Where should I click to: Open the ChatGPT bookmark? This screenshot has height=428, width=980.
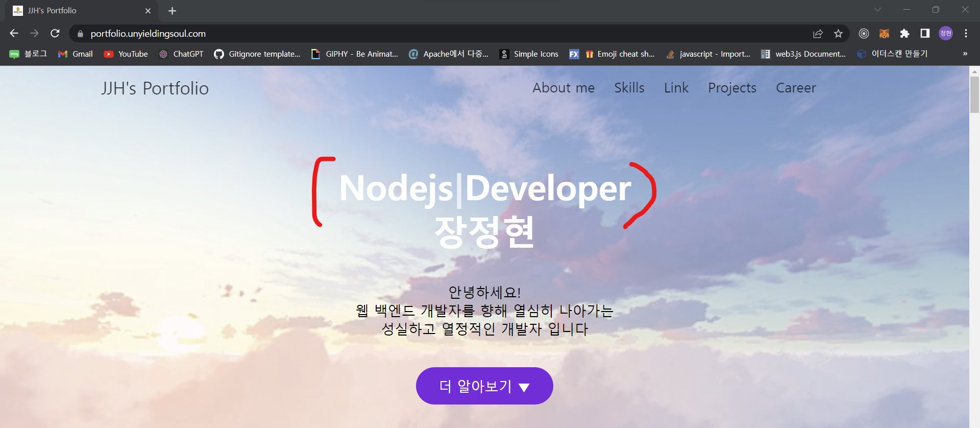pyautogui.click(x=181, y=54)
